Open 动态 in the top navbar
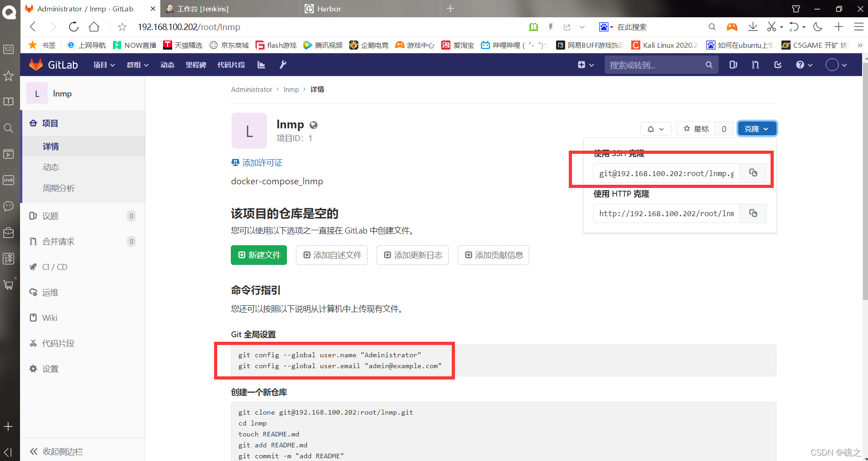868x461 pixels. tap(168, 65)
